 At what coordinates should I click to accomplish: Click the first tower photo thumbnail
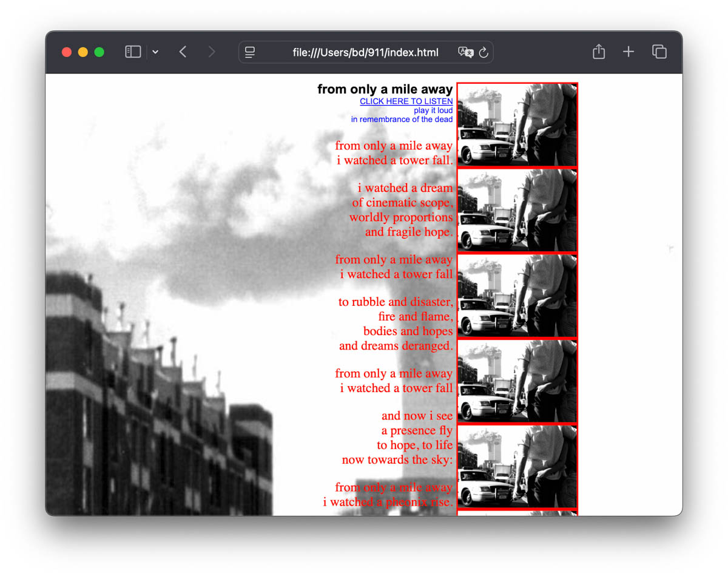(x=517, y=124)
